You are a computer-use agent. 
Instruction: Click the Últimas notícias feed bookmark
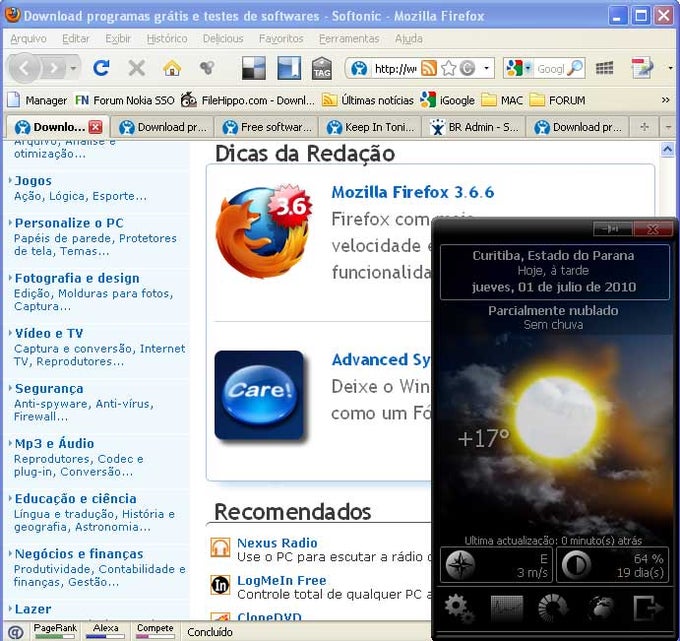coord(368,100)
